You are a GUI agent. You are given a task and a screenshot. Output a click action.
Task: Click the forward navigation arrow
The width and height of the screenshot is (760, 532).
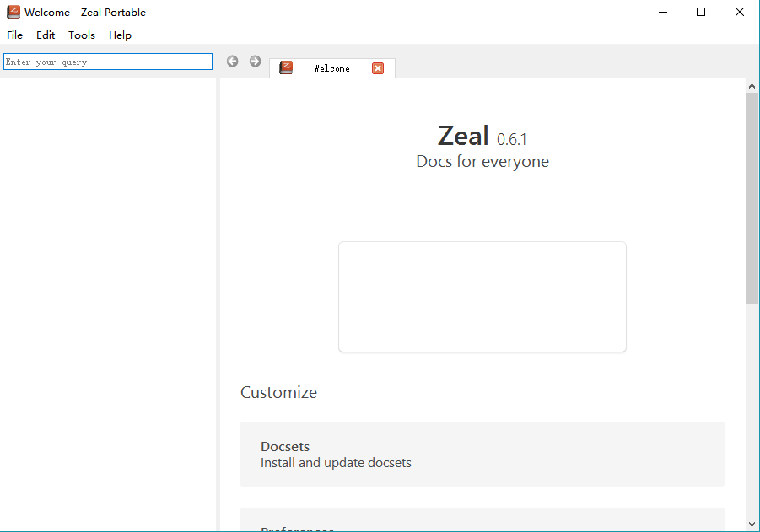pyautogui.click(x=255, y=61)
